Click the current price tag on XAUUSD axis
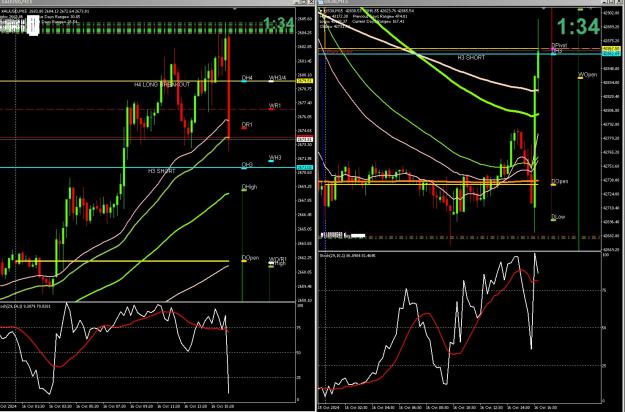Screen dimensions: 625x412 pyautogui.click(x=305, y=139)
